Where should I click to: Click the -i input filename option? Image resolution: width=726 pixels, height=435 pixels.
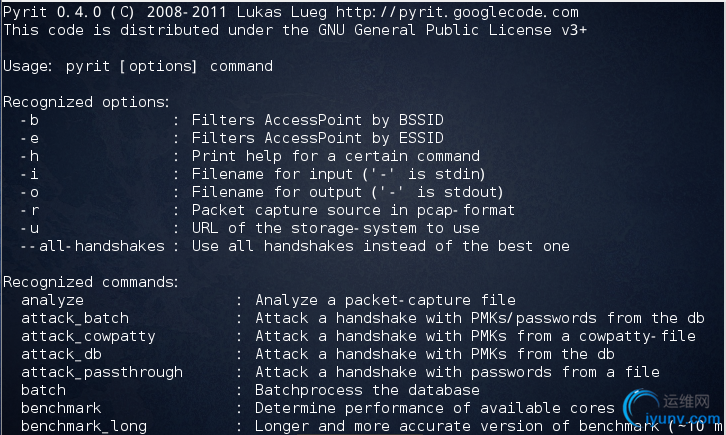[x=30, y=174]
